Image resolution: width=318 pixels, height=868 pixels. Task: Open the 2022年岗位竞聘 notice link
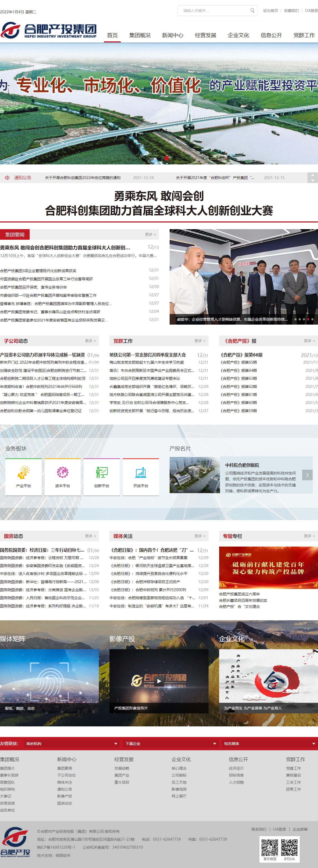click(x=82, y=178)
